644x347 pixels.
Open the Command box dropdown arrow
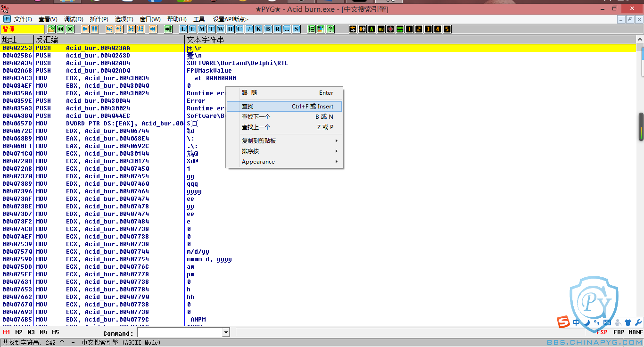click(x=226, y=332)
